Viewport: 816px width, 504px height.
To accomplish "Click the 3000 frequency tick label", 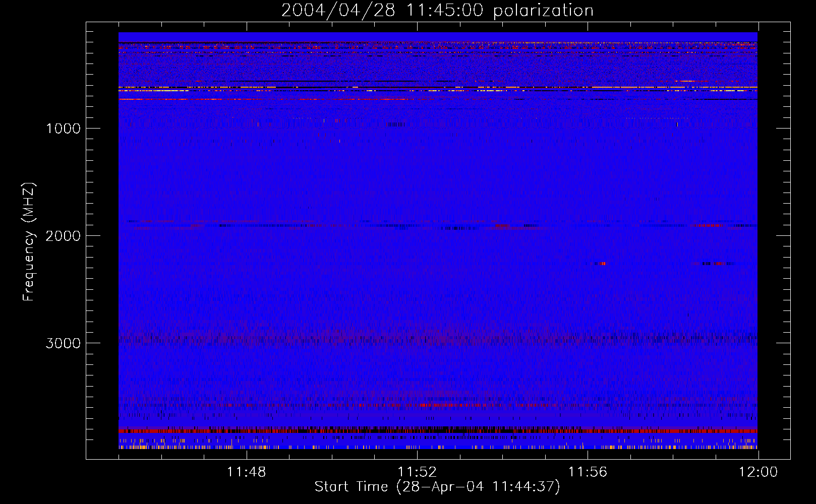I will click(x=63, y=343).
